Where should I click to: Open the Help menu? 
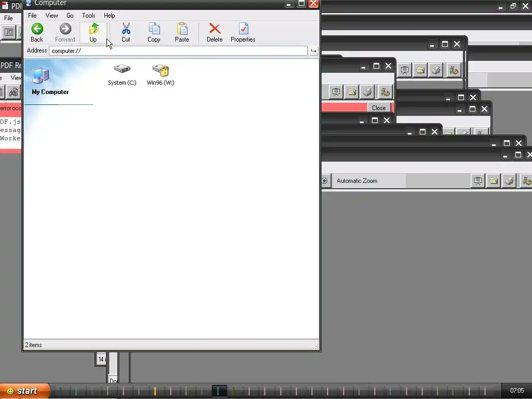point(109,16)
